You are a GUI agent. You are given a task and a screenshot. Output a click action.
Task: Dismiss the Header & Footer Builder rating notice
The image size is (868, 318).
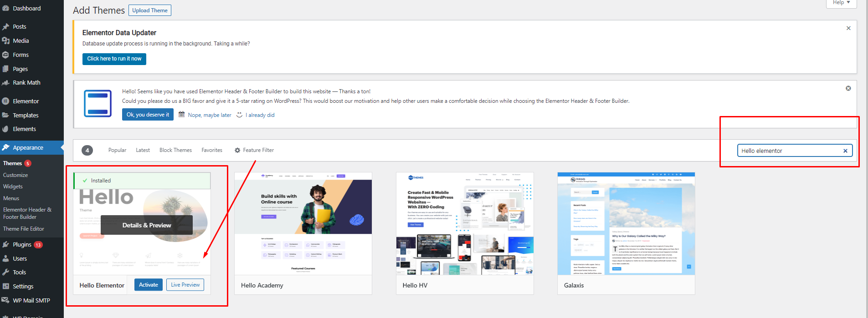[x=848, y=88]
